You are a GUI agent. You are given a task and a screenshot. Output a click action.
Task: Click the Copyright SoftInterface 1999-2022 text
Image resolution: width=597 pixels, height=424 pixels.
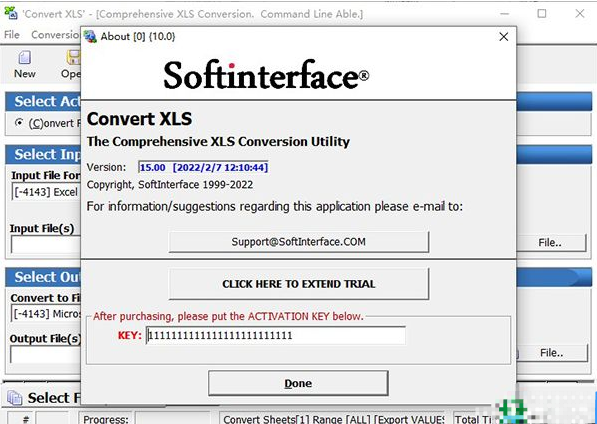point(170,185)
